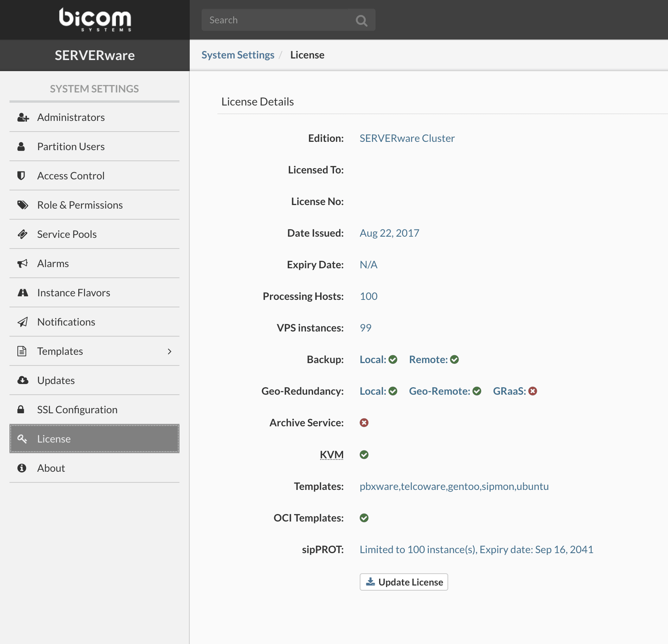The width and height of the screenshot is (668, 644).
Task: Expand the Templates submenu chevron
Action: (170, 351)
